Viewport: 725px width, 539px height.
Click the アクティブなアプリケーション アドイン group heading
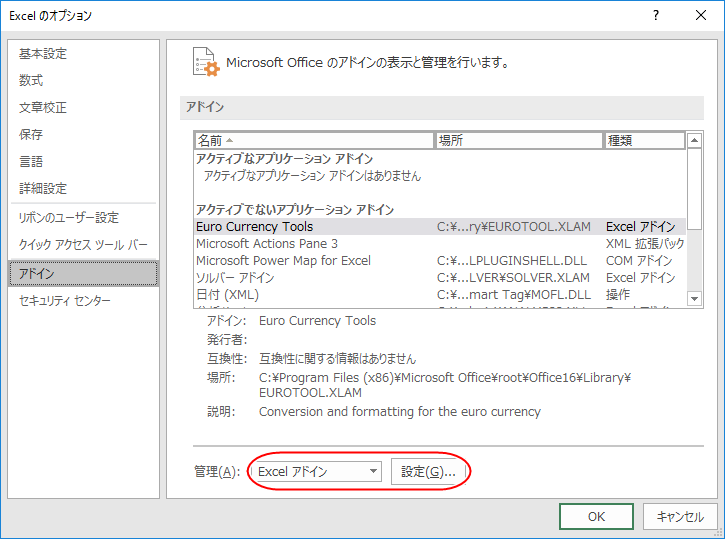(284, 159)
